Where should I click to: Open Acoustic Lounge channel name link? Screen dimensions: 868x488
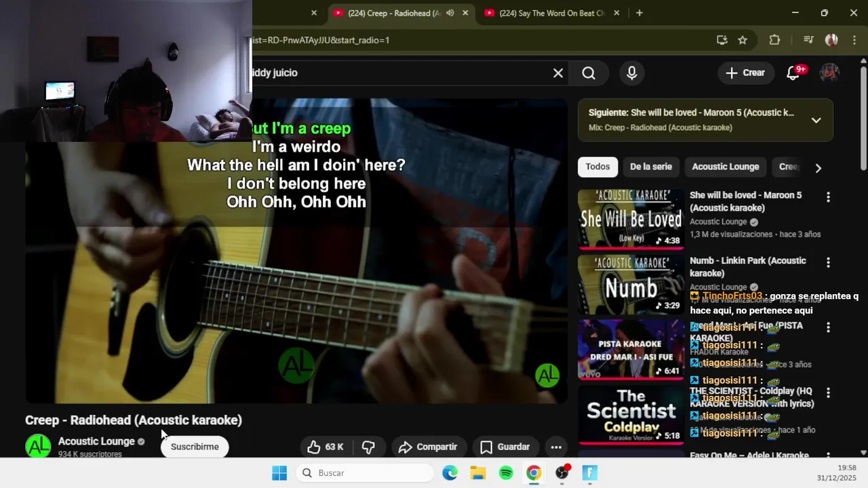[x=96, y=441]
